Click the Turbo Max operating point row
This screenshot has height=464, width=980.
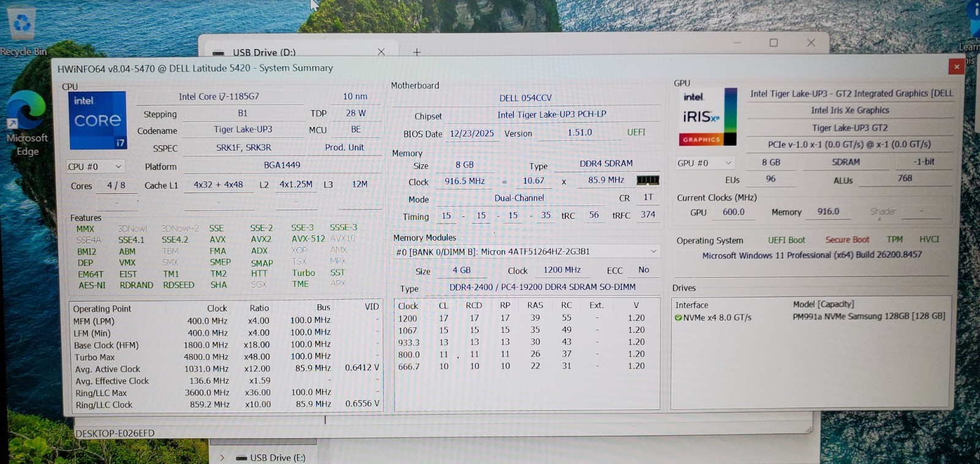(226, 357)
